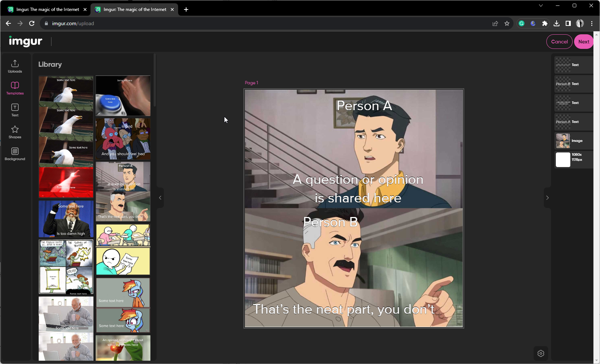600x364 pixels.
Task: Click the pink Next button
Action: pyautogui.click(x=584, y=42)
